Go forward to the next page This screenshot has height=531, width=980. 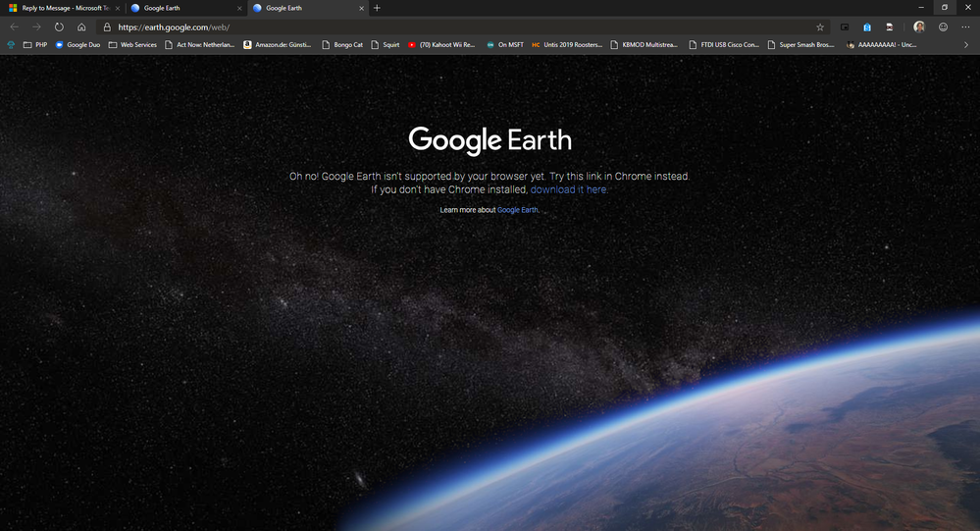(36, 27)
